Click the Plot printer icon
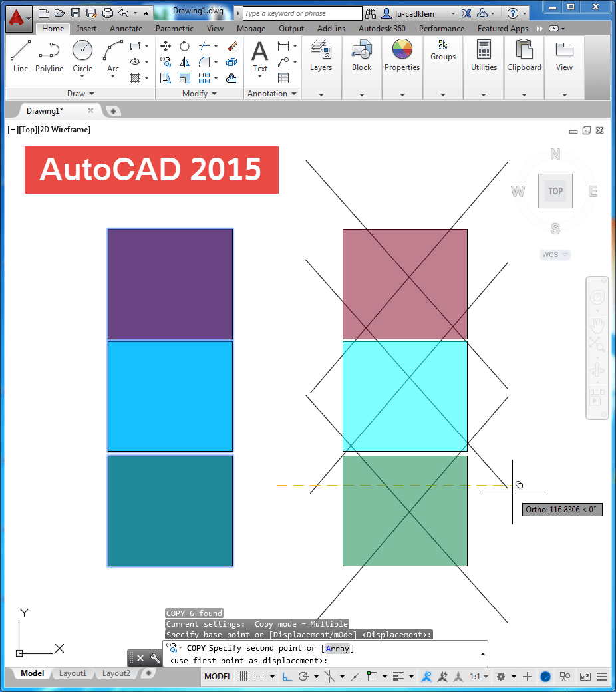 point(108,13)
